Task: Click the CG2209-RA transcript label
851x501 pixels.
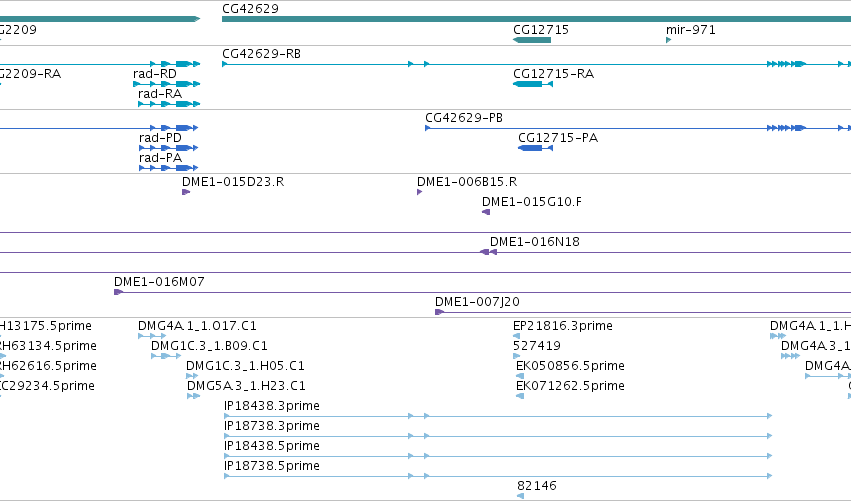Action: [30, 74]
